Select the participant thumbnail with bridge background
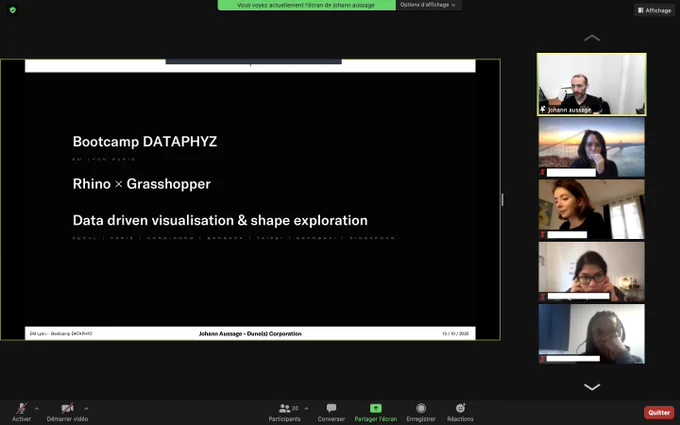Viewport: 680px width, 425px height. point(592,147)
